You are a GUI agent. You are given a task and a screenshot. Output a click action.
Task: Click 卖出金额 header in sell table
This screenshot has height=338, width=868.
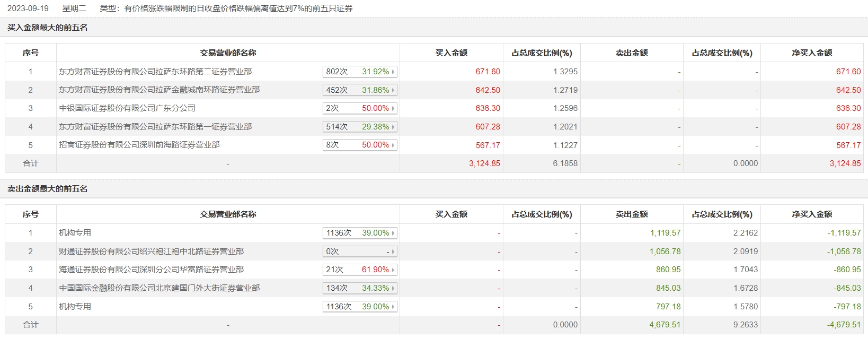coord(632,214)
